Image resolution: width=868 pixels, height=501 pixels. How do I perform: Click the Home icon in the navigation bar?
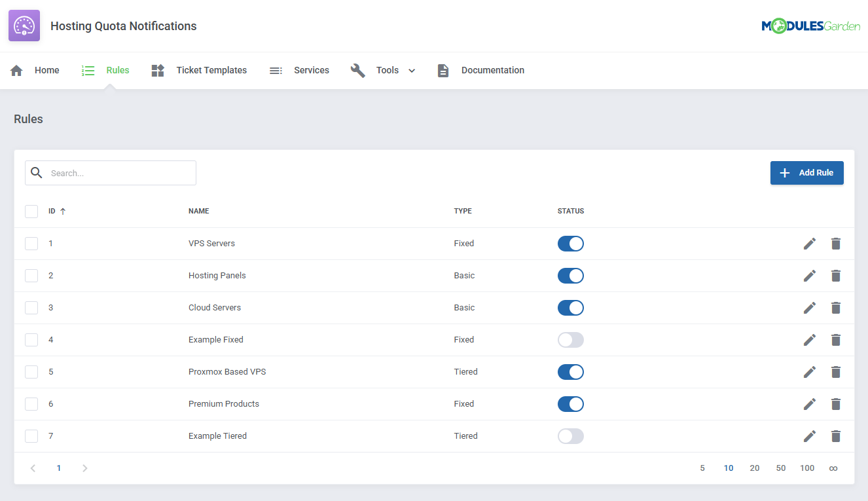[x=16, y=70]
